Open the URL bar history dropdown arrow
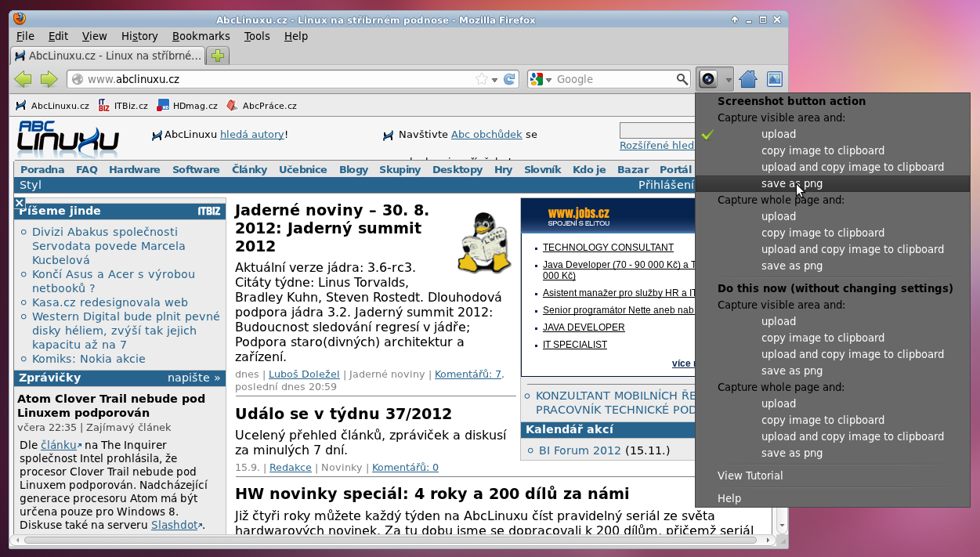 (x=494, y=79)
